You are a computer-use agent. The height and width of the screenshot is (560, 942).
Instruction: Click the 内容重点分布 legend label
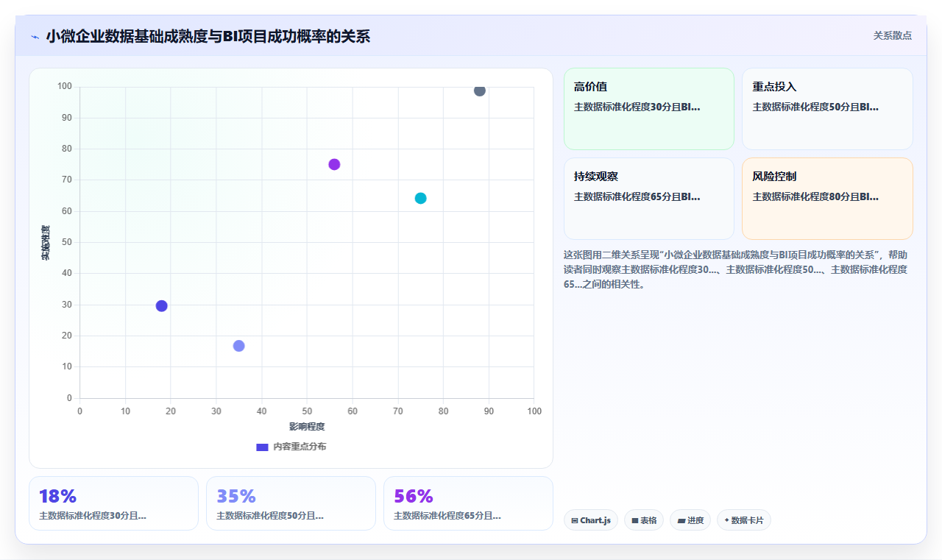[300, 447]
